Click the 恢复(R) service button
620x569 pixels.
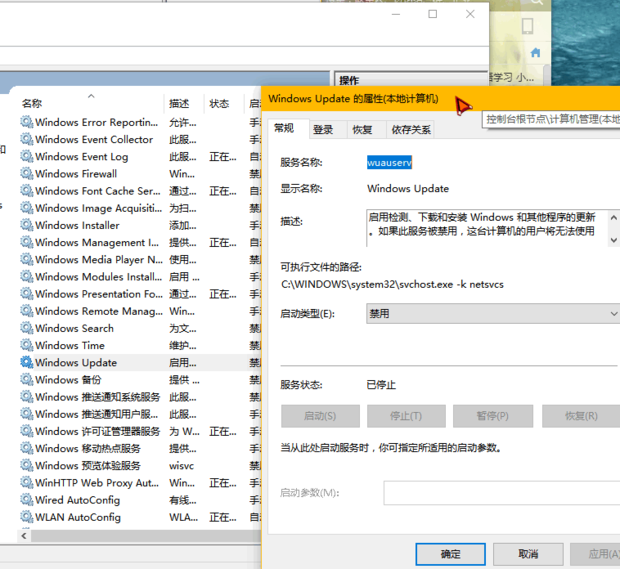(x=581, y=416)
